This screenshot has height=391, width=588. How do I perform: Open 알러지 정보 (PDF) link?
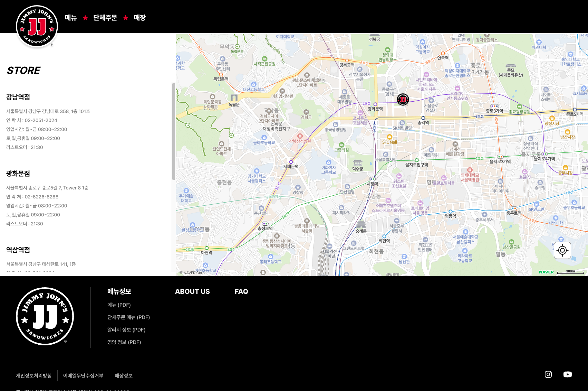126,330
